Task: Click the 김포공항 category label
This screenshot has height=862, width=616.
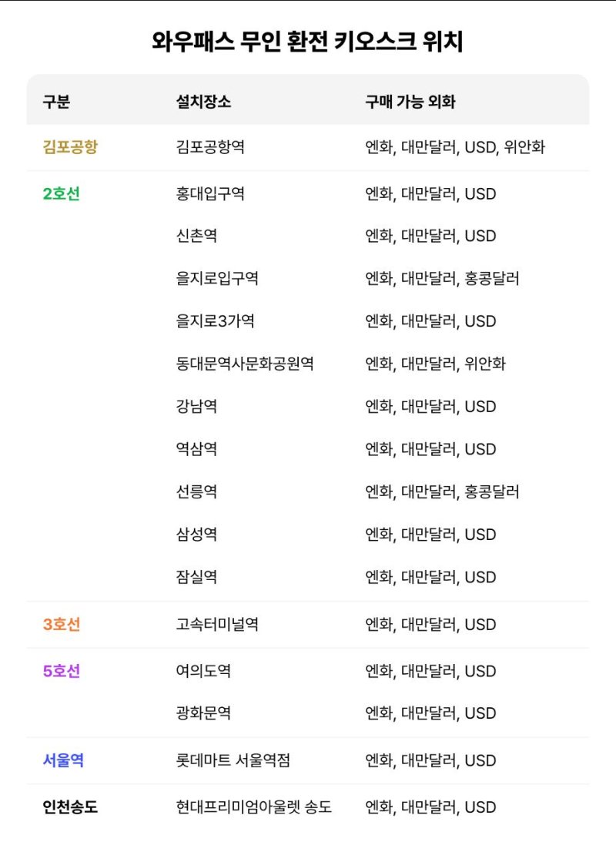Action: point(70,147)
